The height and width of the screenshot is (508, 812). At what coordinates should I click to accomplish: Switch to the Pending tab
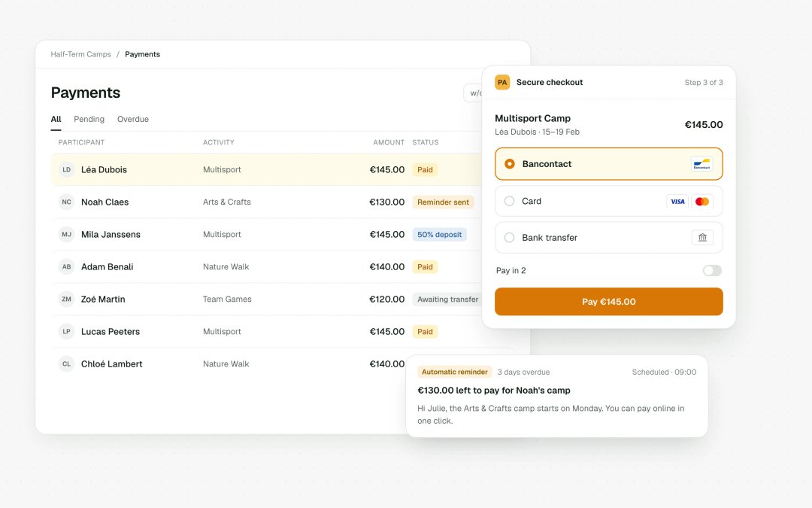pos(89,119)
